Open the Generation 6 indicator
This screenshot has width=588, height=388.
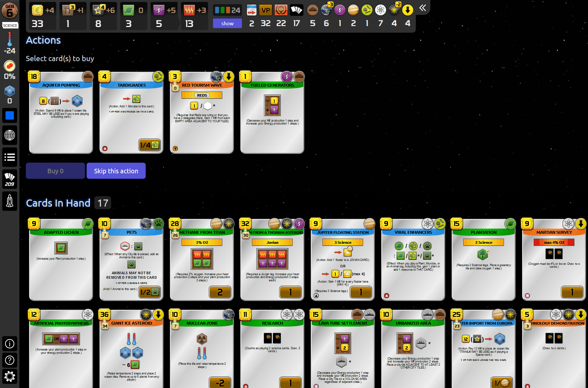click(10, 11)
